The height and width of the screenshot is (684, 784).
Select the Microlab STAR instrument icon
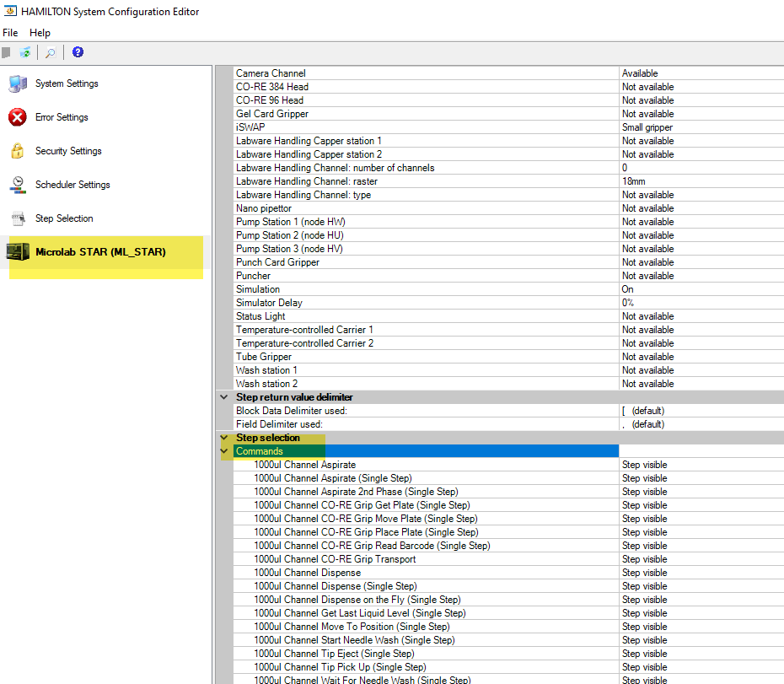18,251
